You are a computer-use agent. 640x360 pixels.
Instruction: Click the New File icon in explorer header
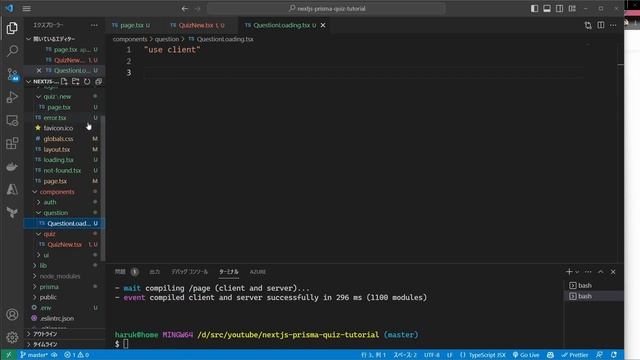[x=64, y=81]
